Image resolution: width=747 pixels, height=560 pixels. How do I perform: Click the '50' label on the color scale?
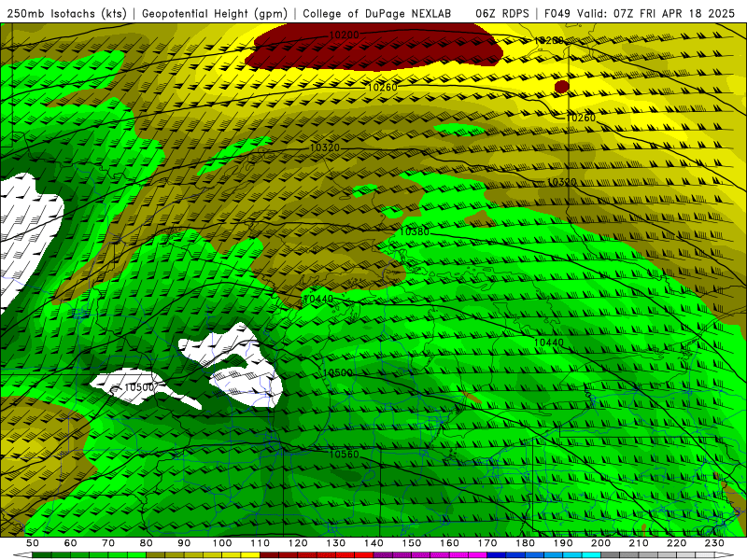pos(33,543)
